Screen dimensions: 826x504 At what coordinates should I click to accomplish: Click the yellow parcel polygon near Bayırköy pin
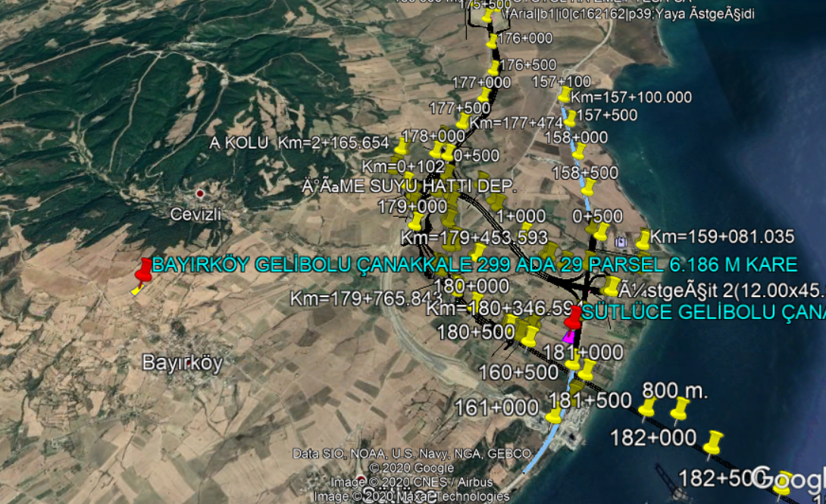pos(136,290)
